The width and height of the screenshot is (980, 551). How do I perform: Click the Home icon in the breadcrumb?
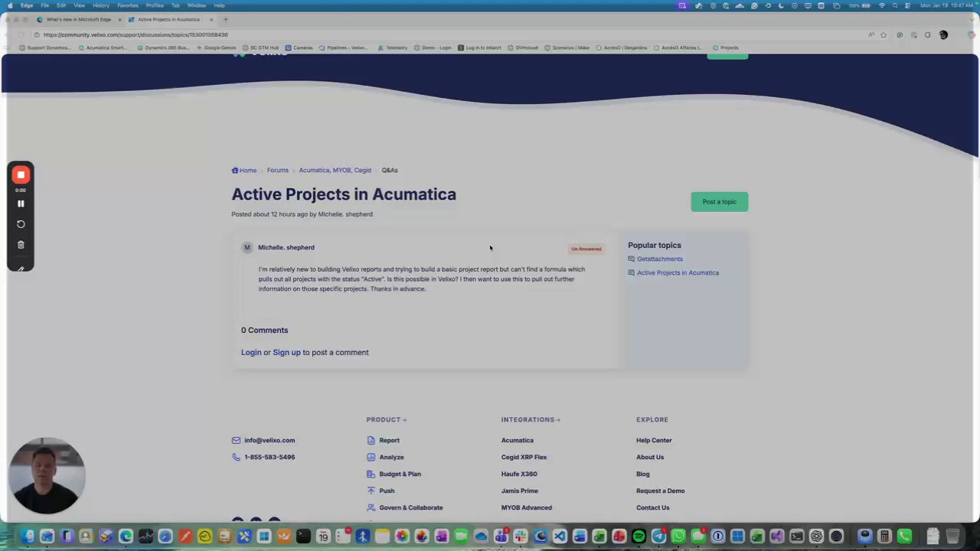click(x=235, y=170)
